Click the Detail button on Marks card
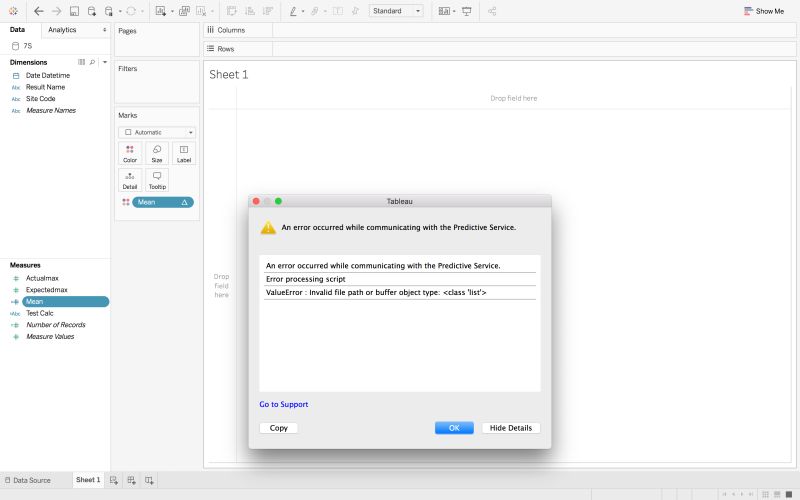 point(130,180)
